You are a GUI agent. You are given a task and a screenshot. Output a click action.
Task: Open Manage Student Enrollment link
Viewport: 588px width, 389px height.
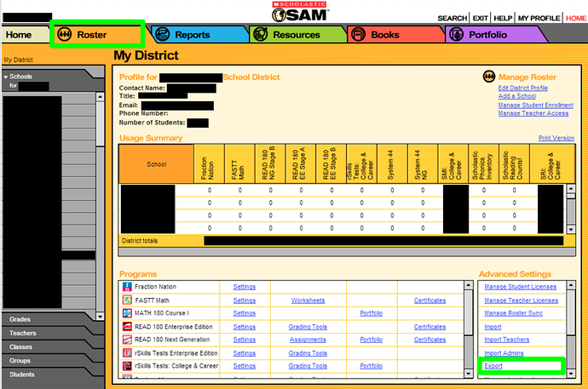pos(535,106)
